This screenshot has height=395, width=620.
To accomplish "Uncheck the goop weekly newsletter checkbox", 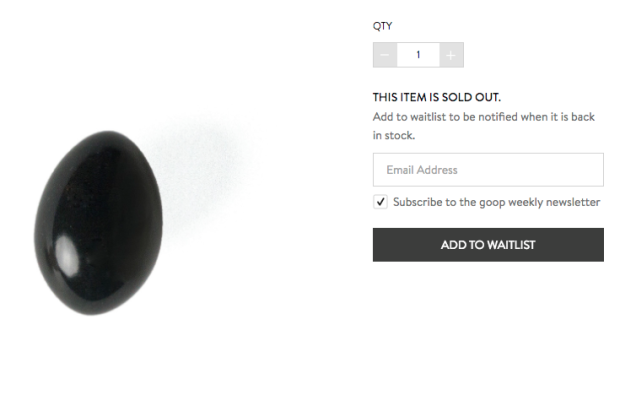I will [x=380, y=202].
